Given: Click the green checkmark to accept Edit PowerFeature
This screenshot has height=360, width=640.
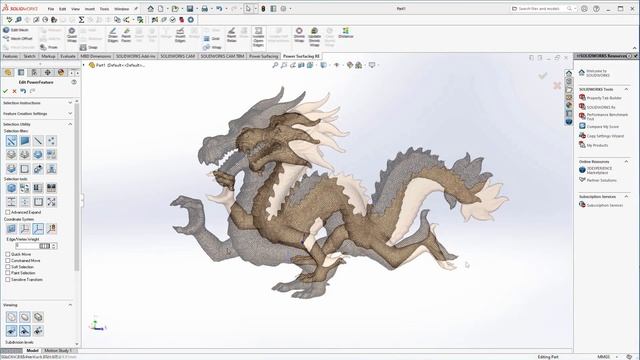Looking at the screenshot, I should point(5,91).
